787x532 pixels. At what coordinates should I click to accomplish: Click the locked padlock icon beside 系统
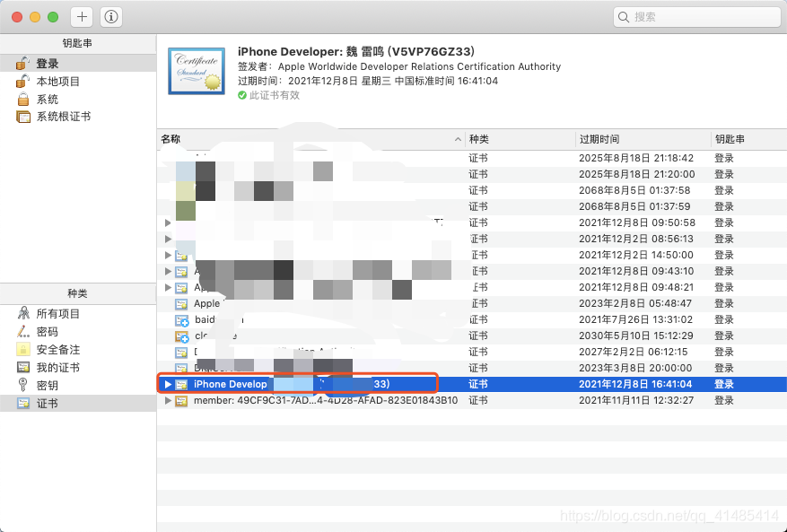tap(23, 99)
